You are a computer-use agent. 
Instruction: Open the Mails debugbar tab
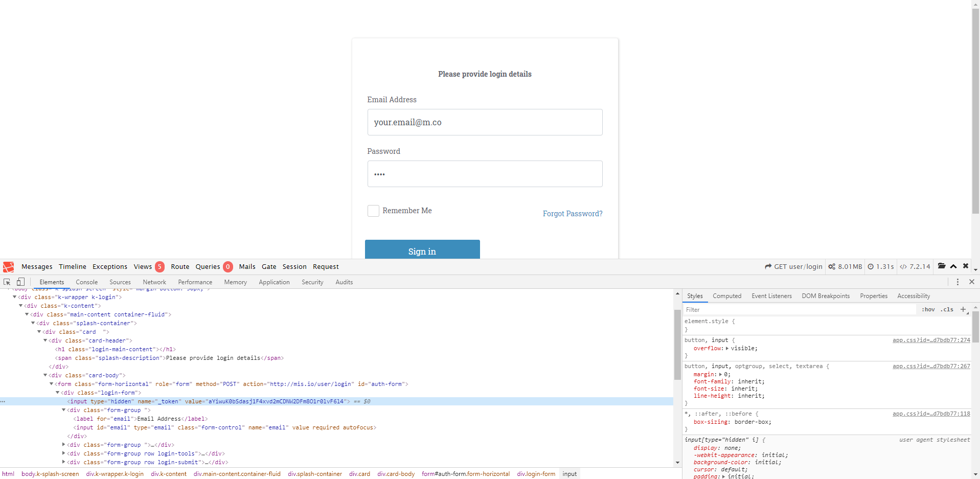(247, 266)
